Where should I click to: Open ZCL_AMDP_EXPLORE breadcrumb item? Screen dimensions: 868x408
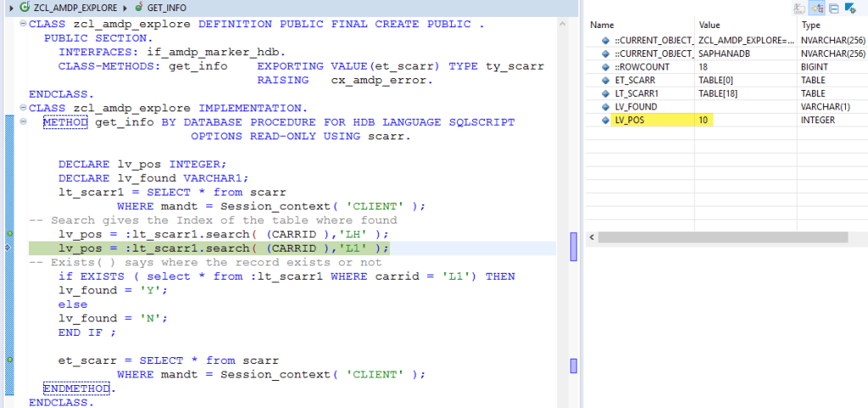click(76, 8)
